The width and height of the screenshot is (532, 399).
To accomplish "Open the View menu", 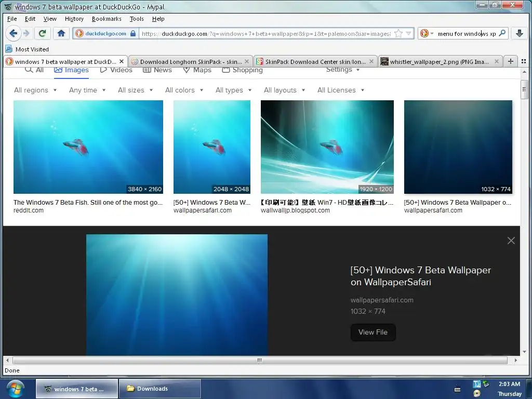I will [50, 19].
